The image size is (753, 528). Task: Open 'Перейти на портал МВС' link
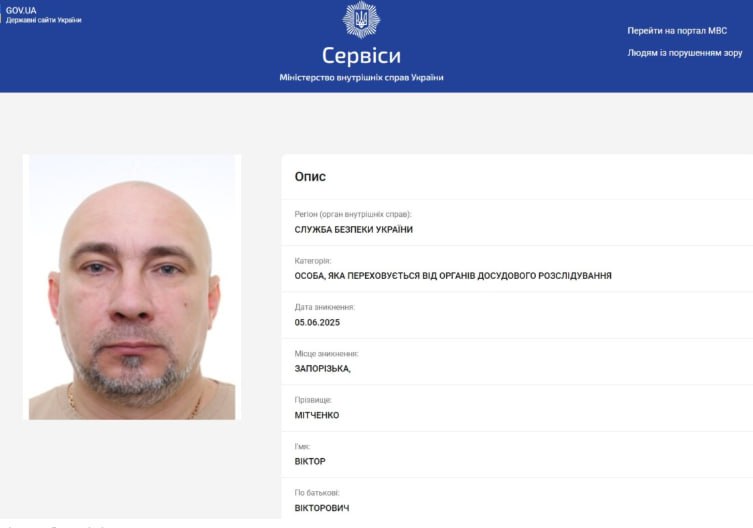point(677,31)
